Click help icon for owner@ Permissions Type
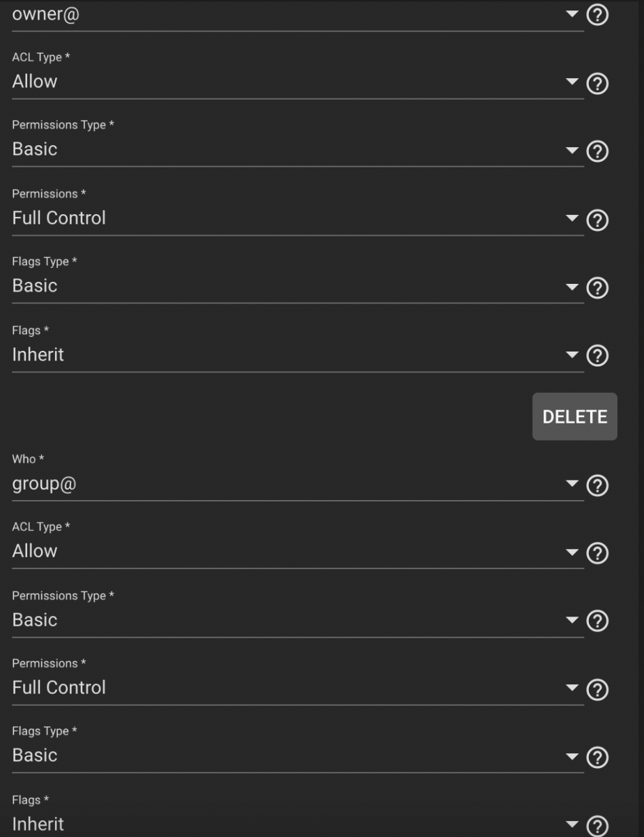644x837 pixels. tap(597, 151)
